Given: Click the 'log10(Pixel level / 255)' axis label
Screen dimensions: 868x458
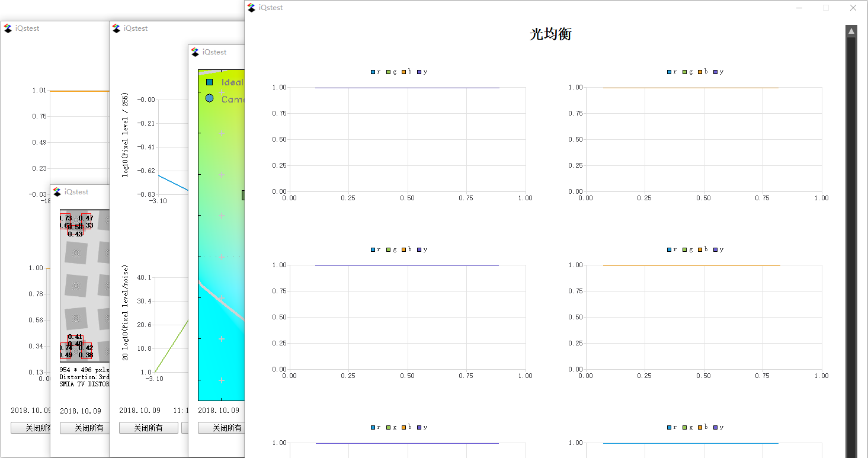Looking at the screenshot, I should [x=126, y=134].
